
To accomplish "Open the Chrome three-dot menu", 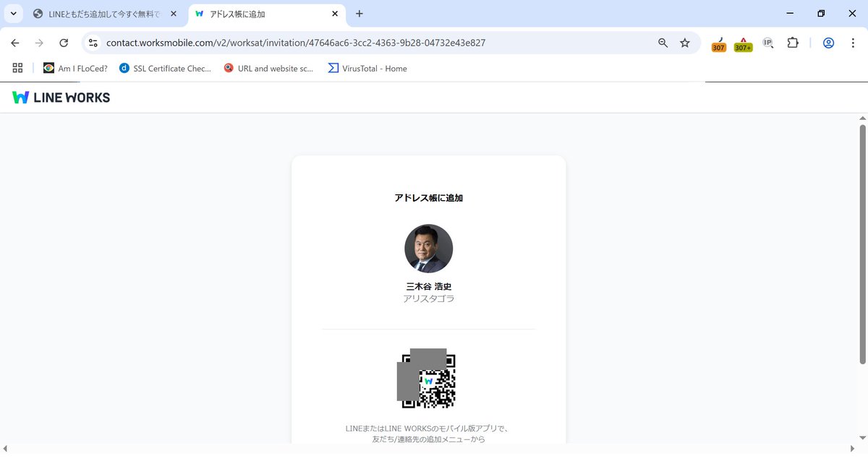I will tap(853, 43).
